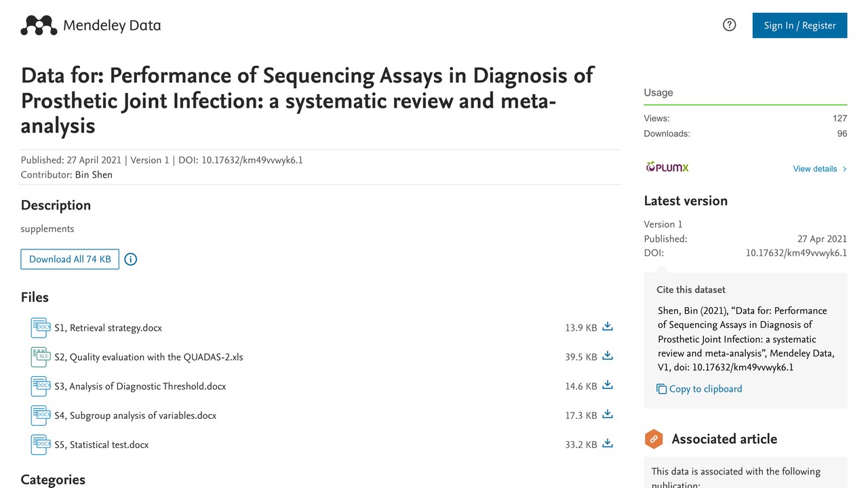Viewport: 868px width, 488px height.
Task: Download S2 QUADAS-2 xls via arrow icon
Action: [x=608, y=356]
